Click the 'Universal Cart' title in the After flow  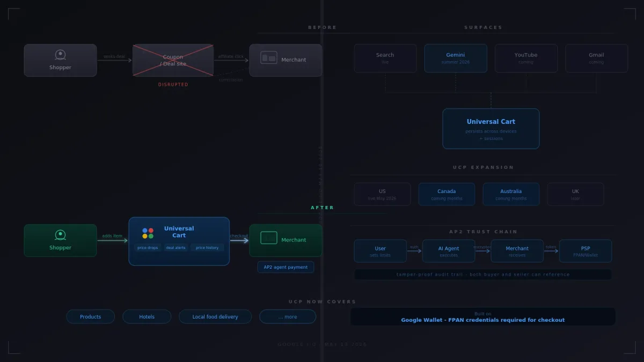click(179, 232)
